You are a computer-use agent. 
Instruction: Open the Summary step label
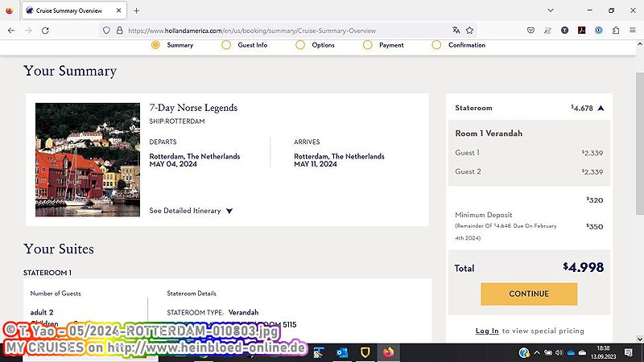[x=180, y=45]
